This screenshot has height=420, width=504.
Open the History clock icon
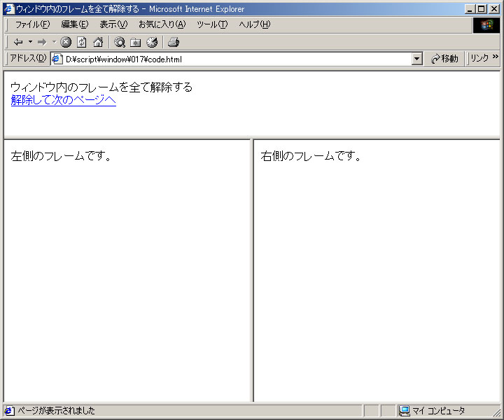click(x=152, y=42)
